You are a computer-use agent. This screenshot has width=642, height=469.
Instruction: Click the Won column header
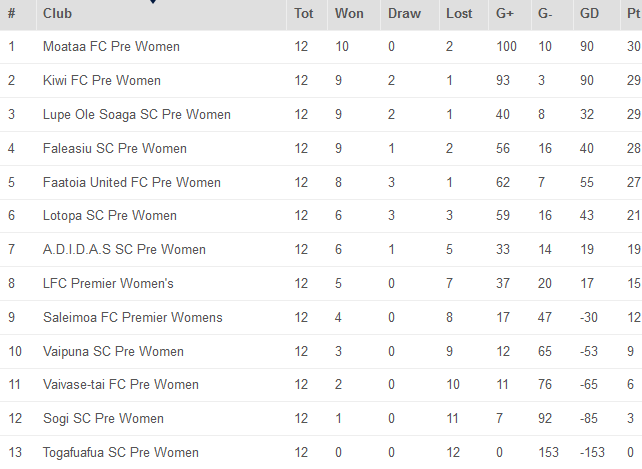(x=349, y=14)
